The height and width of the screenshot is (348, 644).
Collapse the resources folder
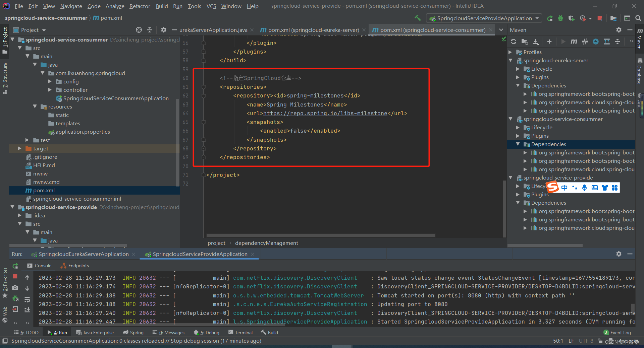(x=35, y=107)
